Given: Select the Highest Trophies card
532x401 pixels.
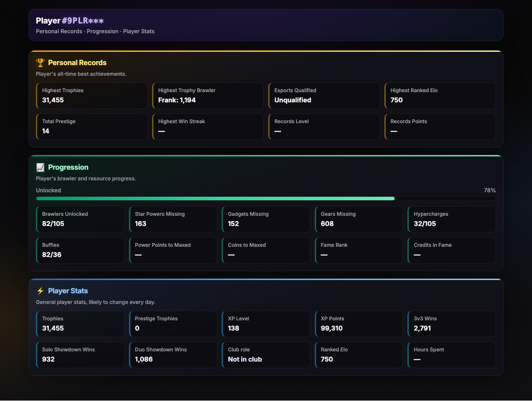Looking at the screenshot, I should [x=92, y=96].
